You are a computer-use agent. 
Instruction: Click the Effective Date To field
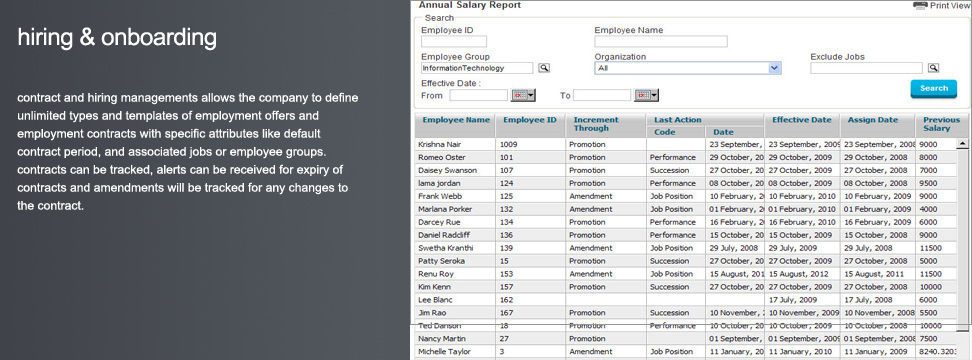pos(602,95)
